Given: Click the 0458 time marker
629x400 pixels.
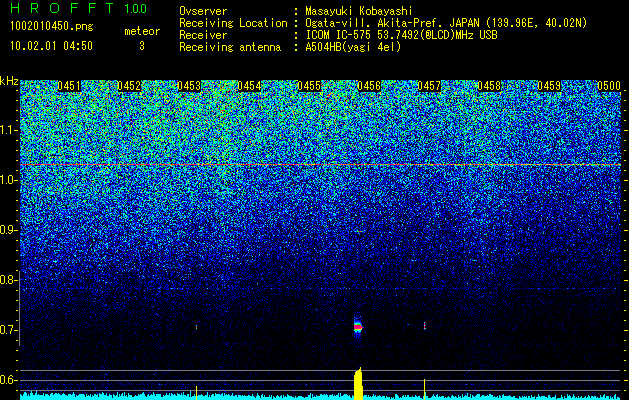Looking at the screenshot, I should 489,86.
